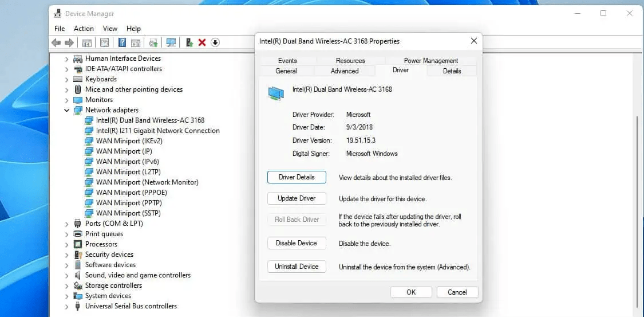Image resolution: width=644 pixels, height=317 pixels.
Task: Click the Help toolbar icon
Action: pos(122,42)
